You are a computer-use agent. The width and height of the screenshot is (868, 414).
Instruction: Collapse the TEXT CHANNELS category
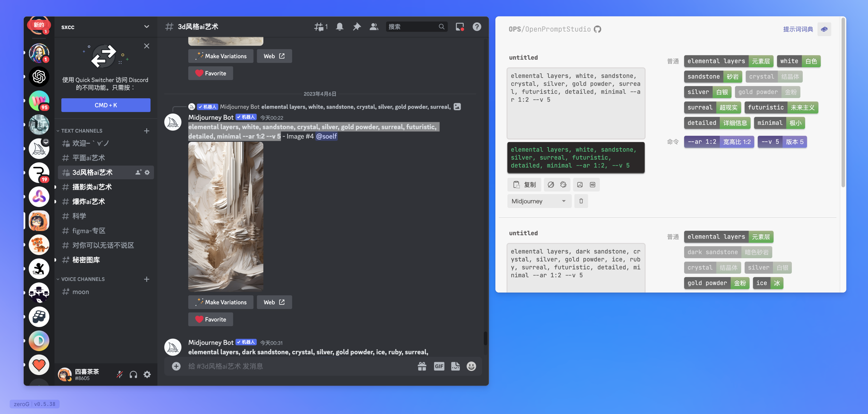(81, 131)
